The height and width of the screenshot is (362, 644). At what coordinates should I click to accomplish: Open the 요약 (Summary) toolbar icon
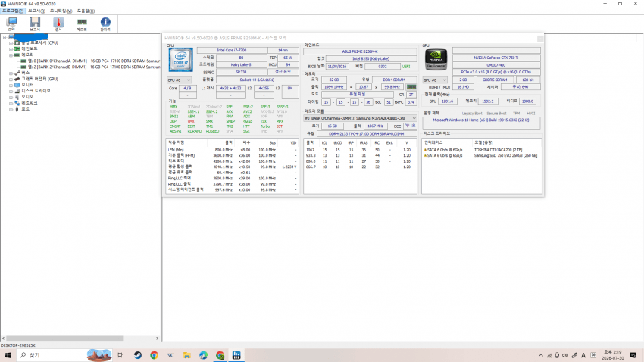click(x=11, y=23)
